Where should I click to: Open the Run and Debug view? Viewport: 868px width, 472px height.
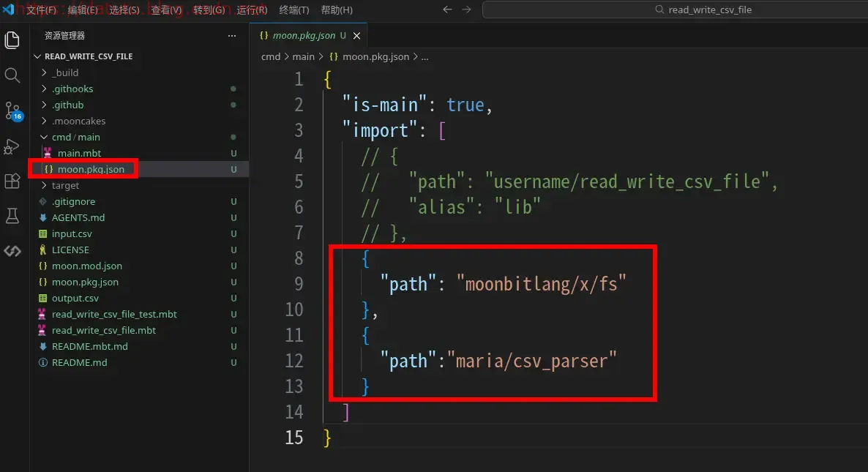[12, 146]
